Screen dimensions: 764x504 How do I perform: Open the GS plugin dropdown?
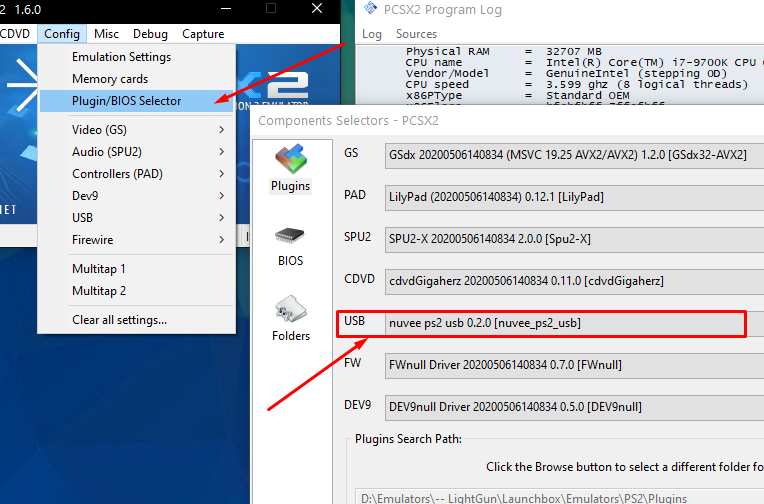[574, 155]
